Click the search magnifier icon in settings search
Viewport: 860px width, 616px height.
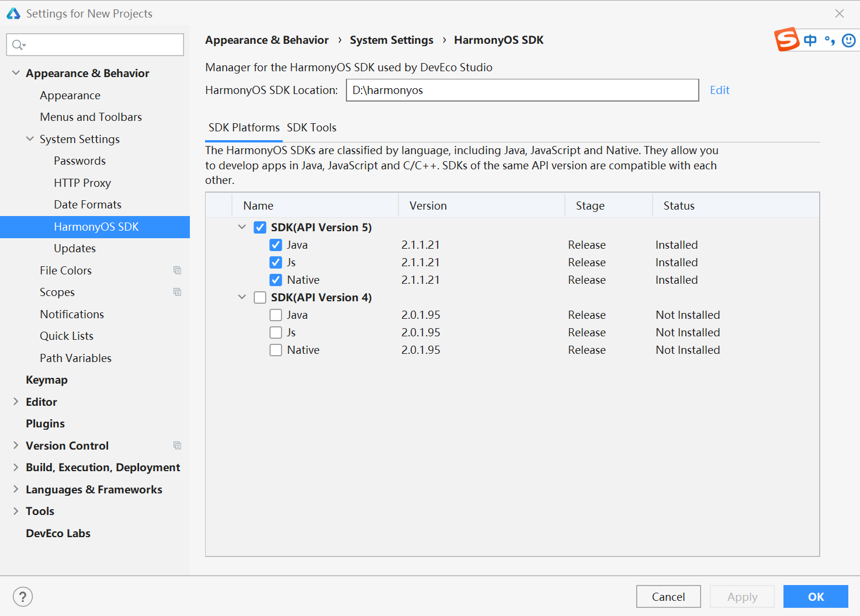coord(19,45)
